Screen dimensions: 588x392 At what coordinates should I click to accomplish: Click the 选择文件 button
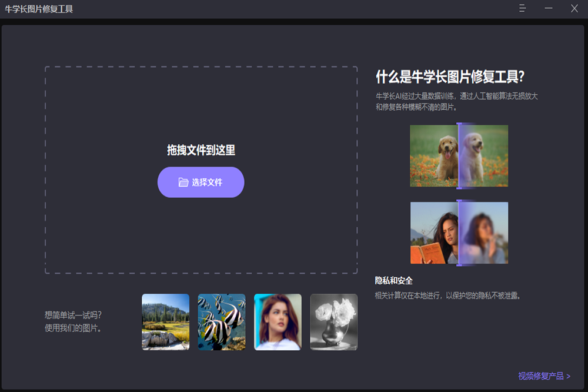point(201,182)
